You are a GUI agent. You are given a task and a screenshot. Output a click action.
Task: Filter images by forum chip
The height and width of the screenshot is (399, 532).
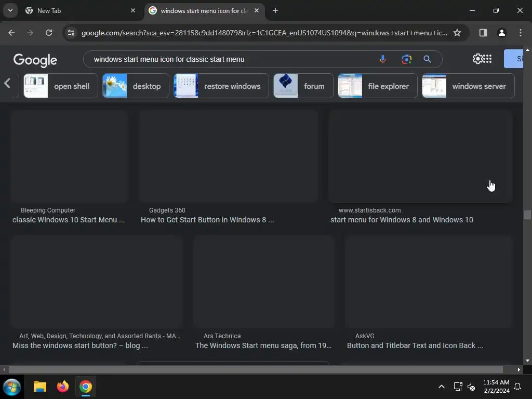click(x=303, y=86)
